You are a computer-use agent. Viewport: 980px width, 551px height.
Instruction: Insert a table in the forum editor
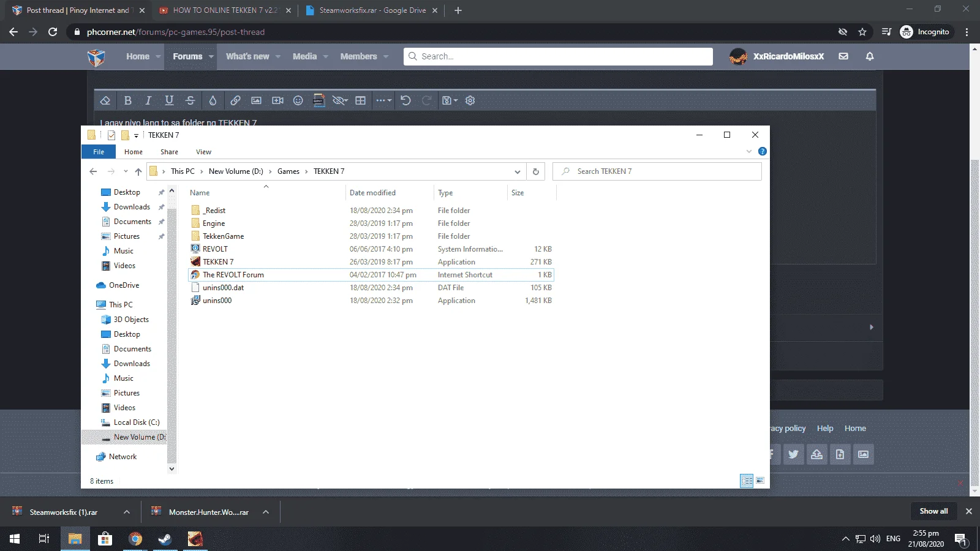pyautogui.click(x=361, y=100)
